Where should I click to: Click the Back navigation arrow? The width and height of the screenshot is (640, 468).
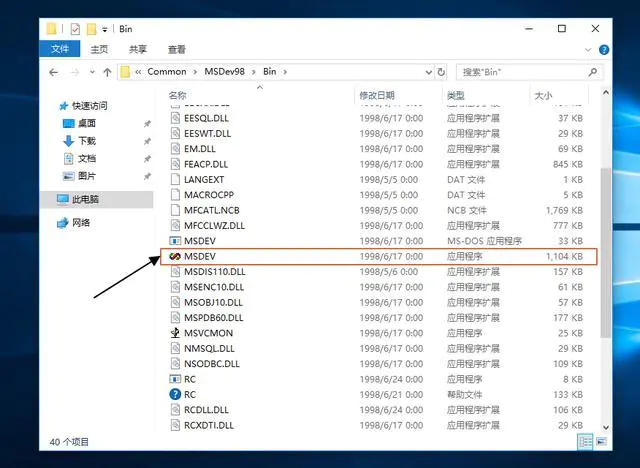click(53, 72)
